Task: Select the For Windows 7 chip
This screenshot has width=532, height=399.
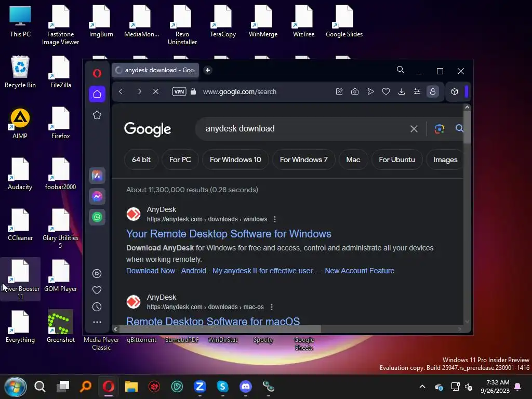Action: coord(303,159)
